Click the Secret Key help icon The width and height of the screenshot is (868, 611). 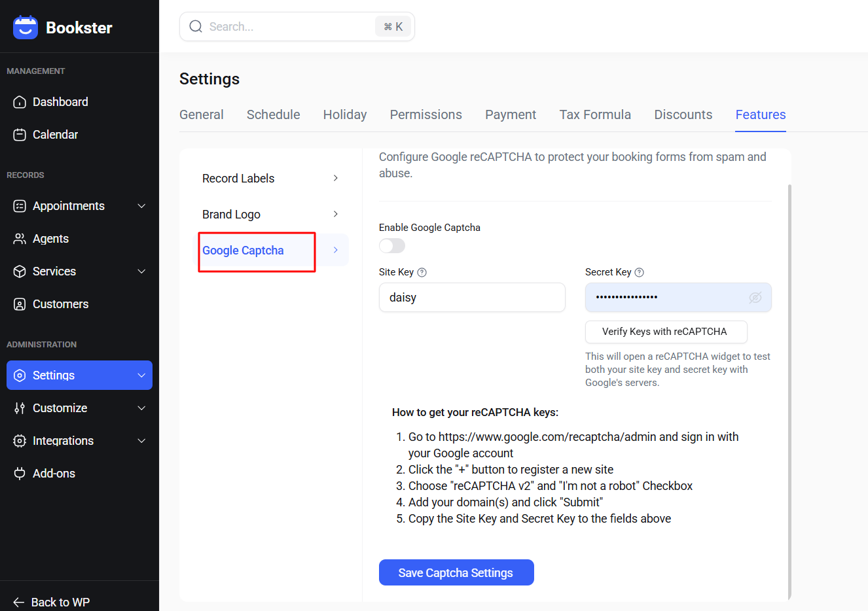point(640,273)
